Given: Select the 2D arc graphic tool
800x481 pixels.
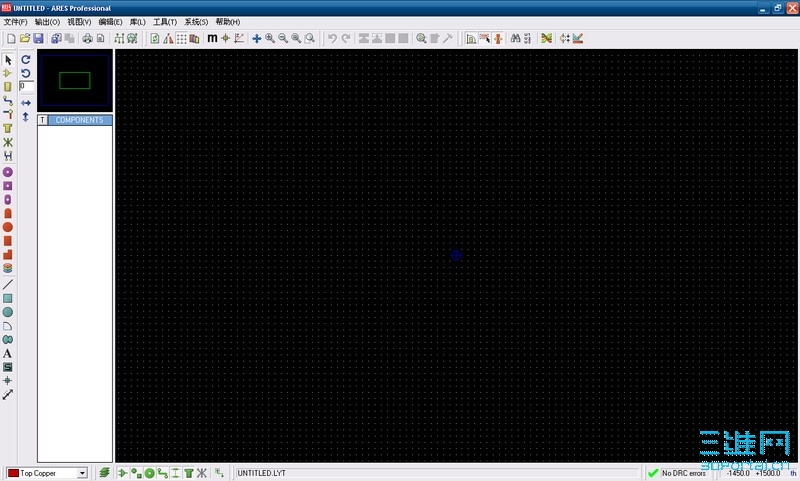Looking at the screenshot, I should (8, 326).
